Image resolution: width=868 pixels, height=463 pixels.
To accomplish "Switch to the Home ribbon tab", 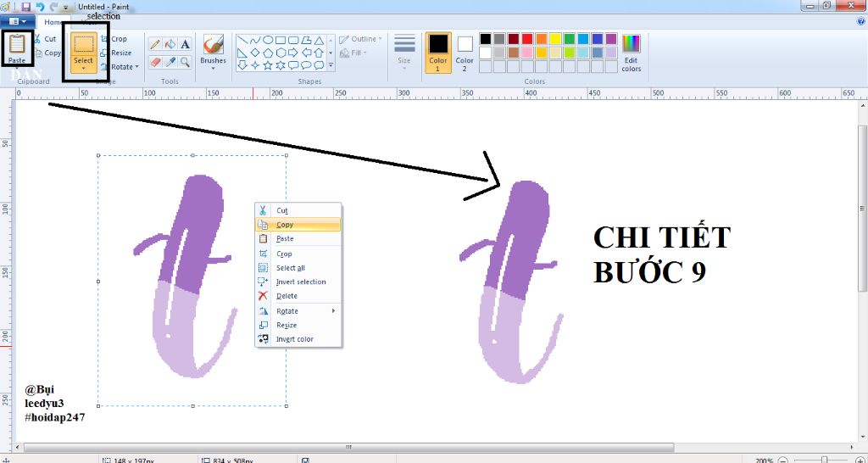I will (53, 22).
